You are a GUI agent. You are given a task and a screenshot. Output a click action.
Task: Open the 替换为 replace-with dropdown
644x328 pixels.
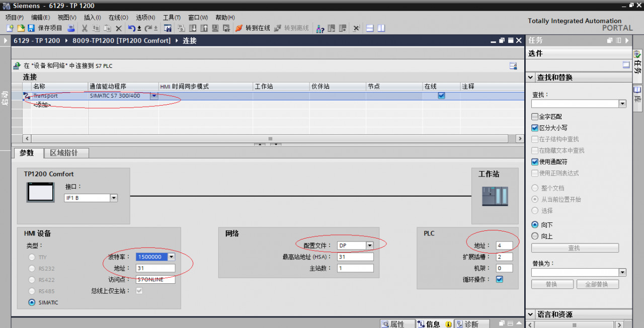[x=622, y=272]
